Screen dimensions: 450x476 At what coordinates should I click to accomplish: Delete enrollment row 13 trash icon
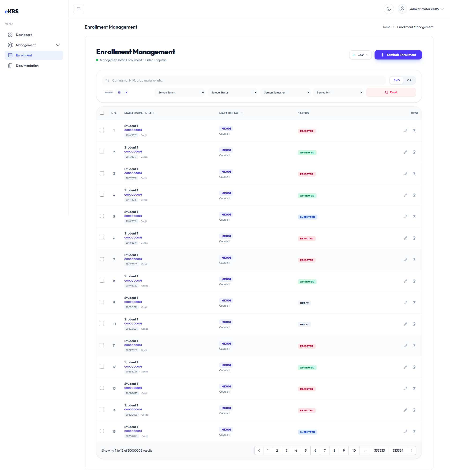(414, 388)
